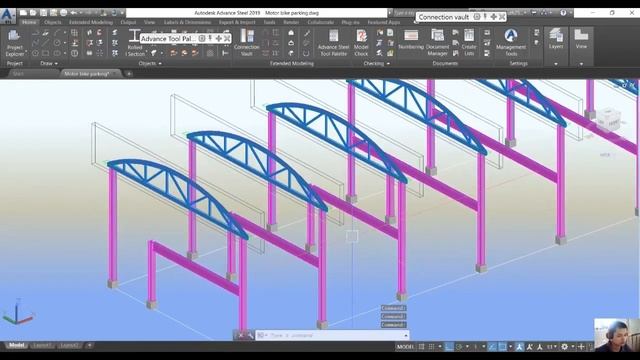
Task: Toggle auto-hide pin on Connection vault palette
Action: 485,17
